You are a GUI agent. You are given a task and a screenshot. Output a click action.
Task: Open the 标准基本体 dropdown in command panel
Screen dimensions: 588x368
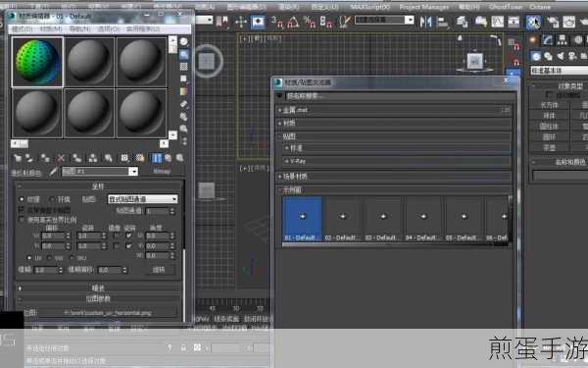tap(559, 71)
